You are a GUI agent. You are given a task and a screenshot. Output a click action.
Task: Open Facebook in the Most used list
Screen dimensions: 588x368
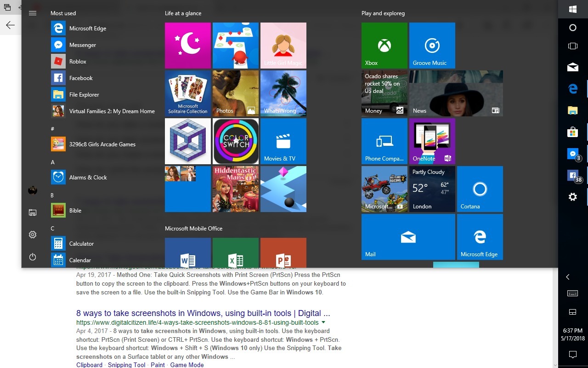point(103,78)
